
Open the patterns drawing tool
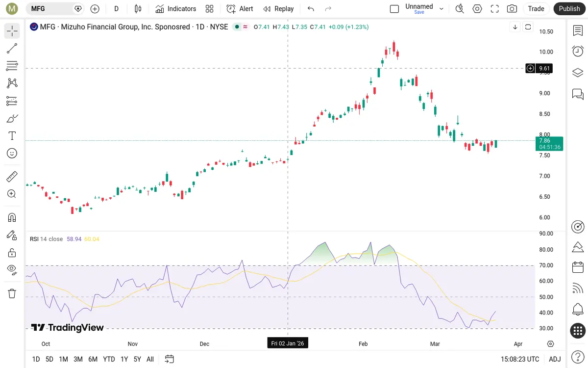point(12,83)
